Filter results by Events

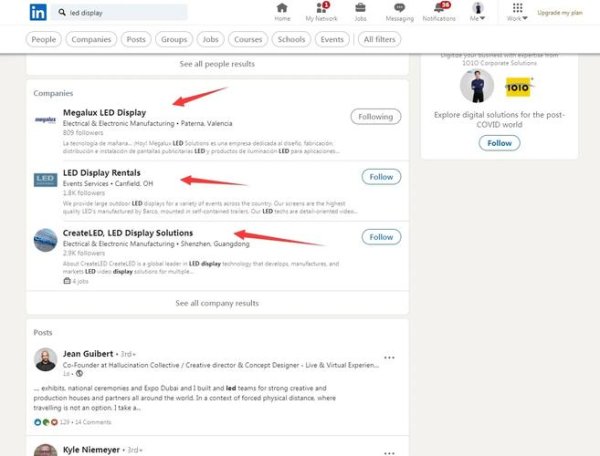point(332,39)
